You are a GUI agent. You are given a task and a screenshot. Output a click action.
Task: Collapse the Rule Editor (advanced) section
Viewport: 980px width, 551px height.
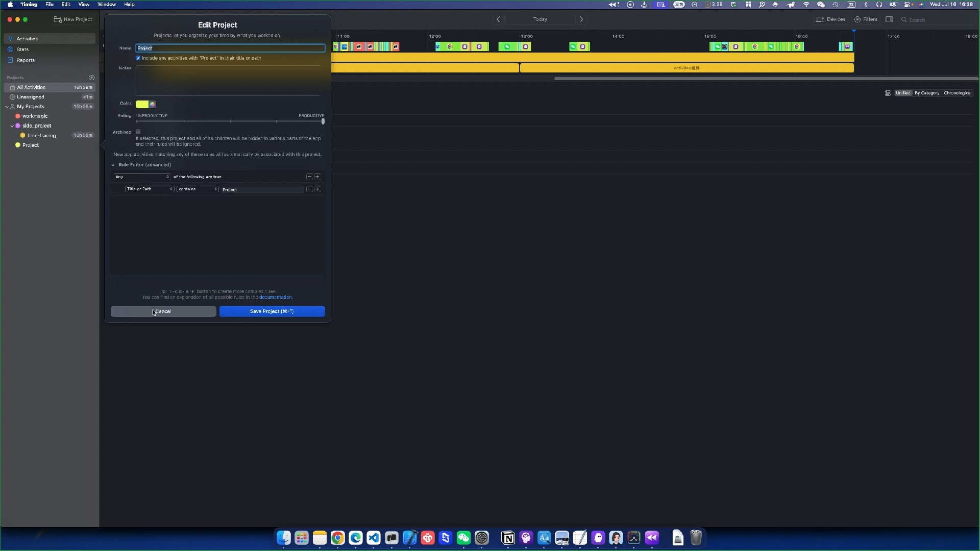tap(113, 165)
